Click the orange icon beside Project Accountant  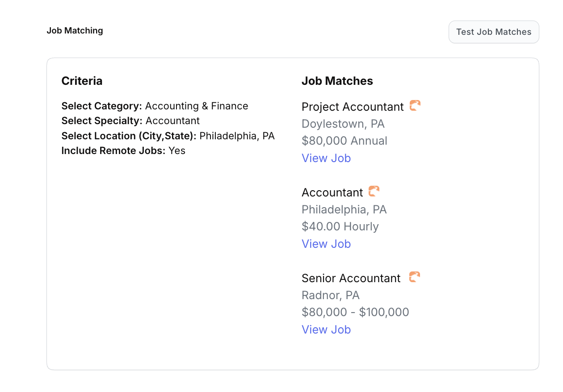pos(415,106)
